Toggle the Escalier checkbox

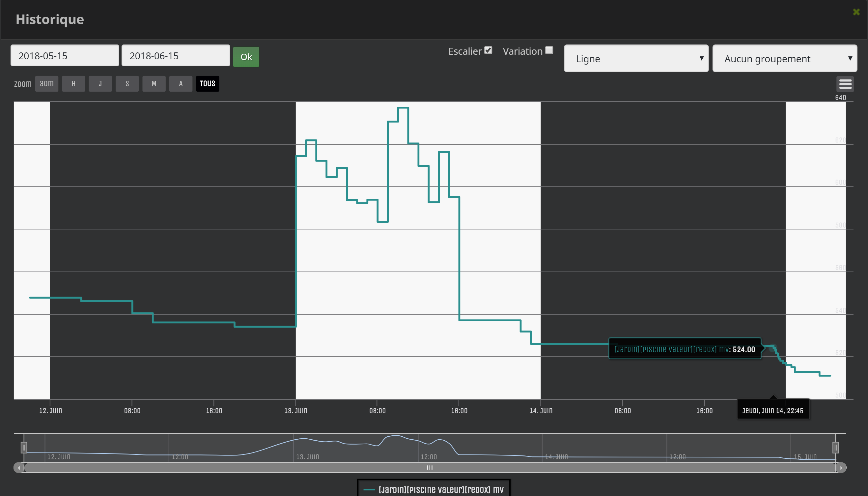click(x=488, y=50)
